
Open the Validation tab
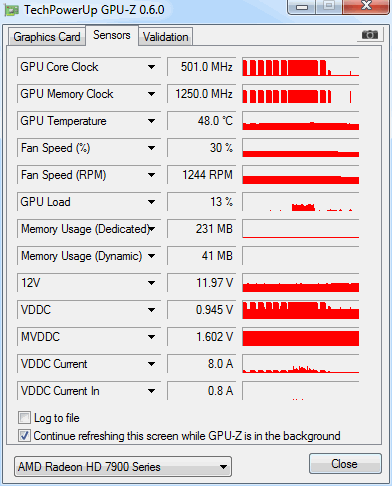click(166, 37)
